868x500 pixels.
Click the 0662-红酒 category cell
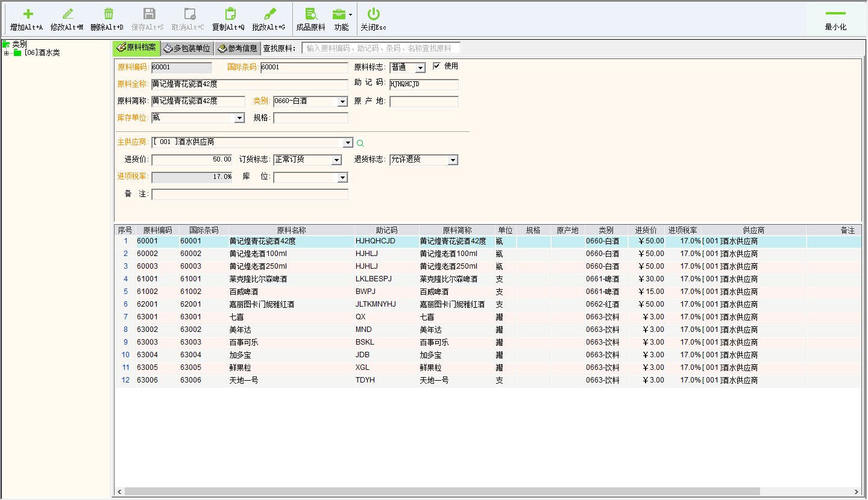pos(606,304)
